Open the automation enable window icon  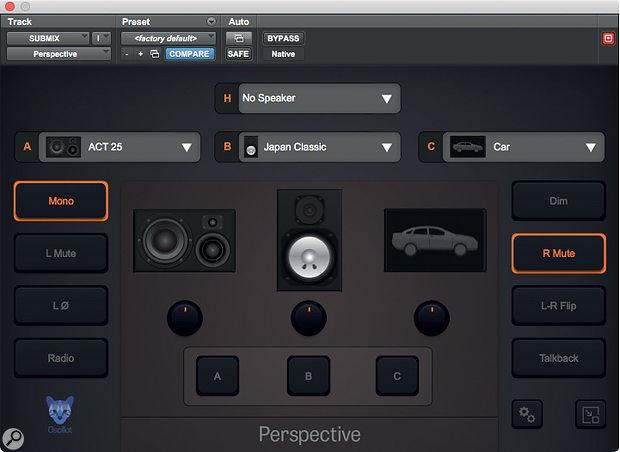click(x=238, y=38)
